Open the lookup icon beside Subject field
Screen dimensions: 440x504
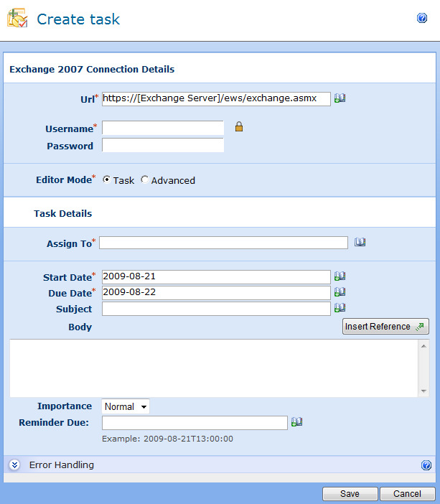(x=340, y=308)
